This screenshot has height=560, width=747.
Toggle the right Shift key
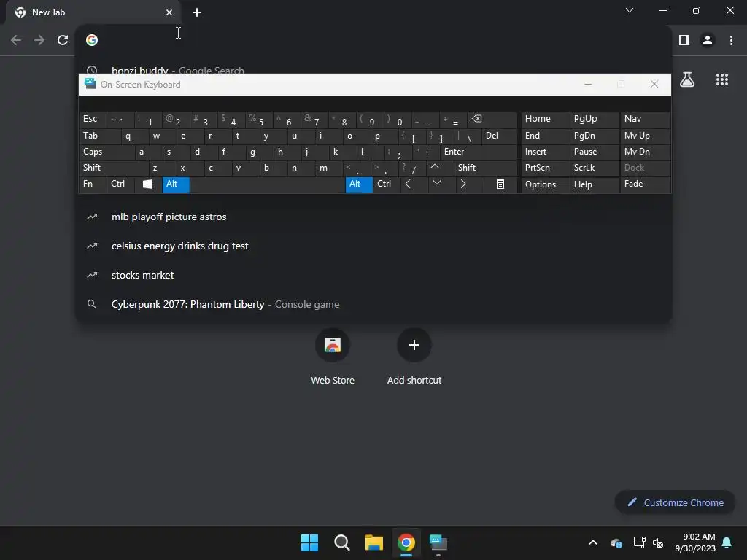tap(485, 168)
